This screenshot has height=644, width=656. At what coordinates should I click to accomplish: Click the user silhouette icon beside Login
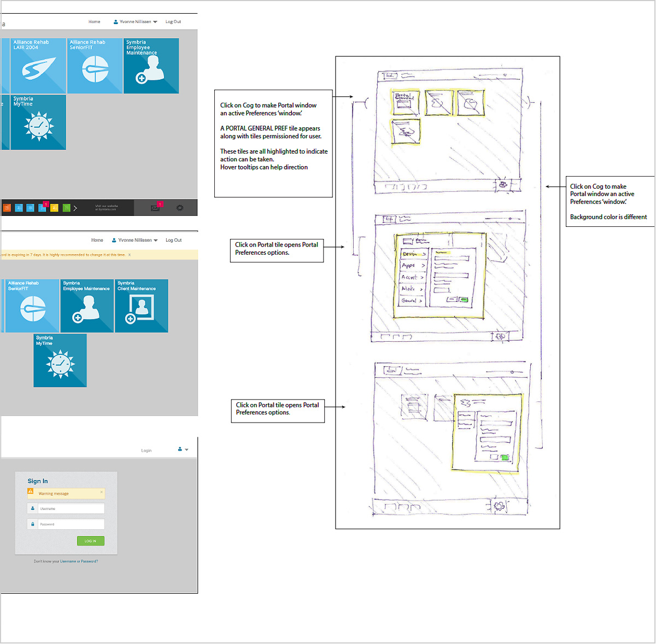click(179, 449)
